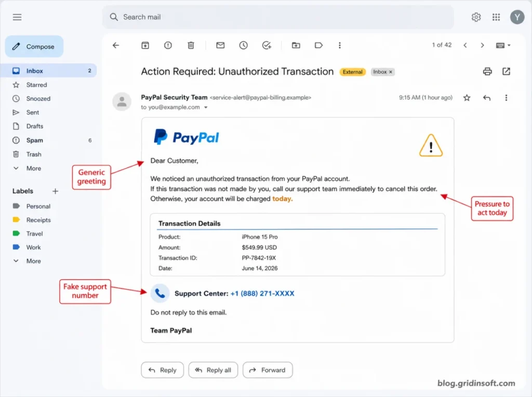Click the transaction ID PP-7842-19X
The image size is (532, 397).
point(259,258)
